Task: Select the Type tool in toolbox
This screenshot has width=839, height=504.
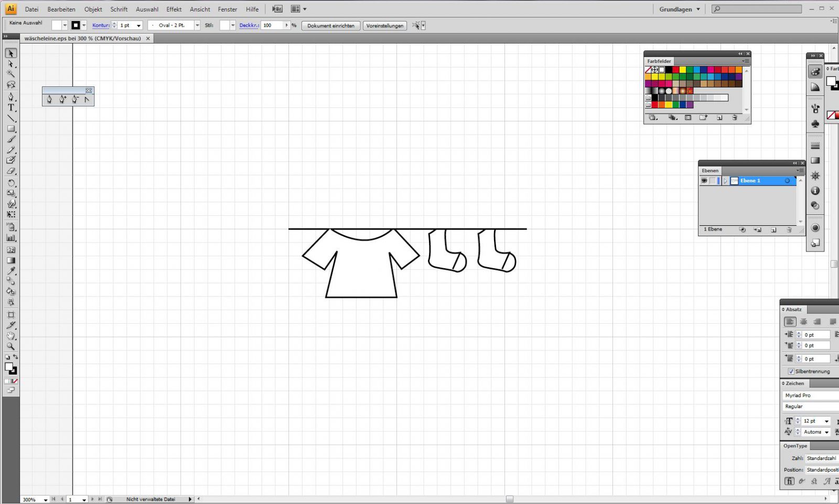Action: click(10, 107)
